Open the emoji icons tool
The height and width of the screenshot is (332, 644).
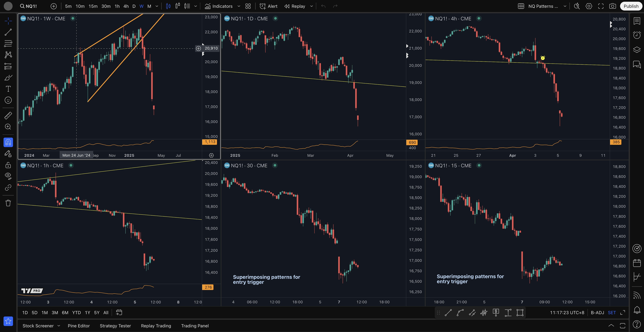click(x=8, y=100)
